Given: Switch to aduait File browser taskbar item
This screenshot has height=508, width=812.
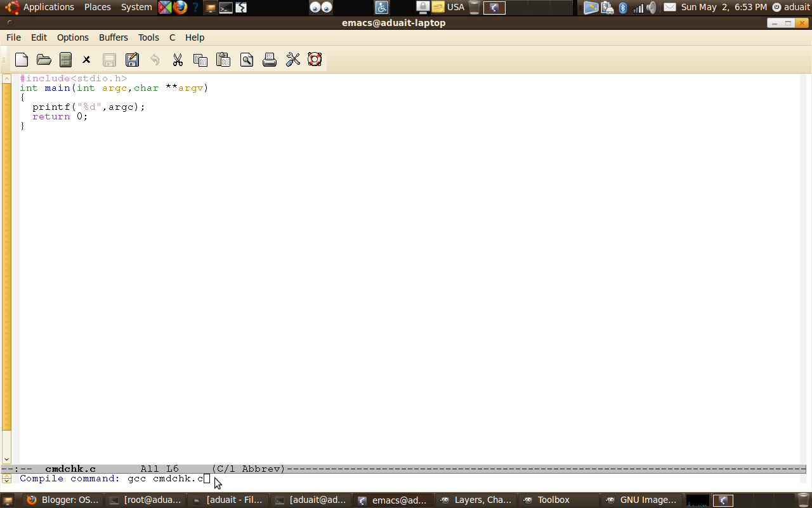Looking at the screenshot, I should coord(229,500).
